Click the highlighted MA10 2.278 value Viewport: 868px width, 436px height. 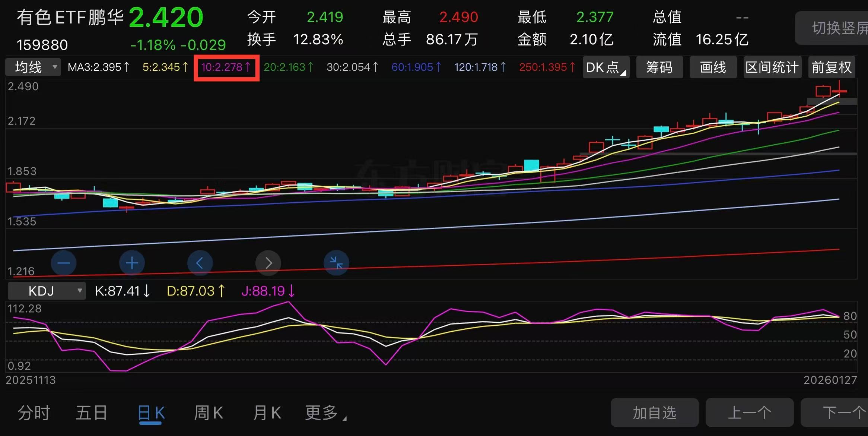(x=226, y=67)
